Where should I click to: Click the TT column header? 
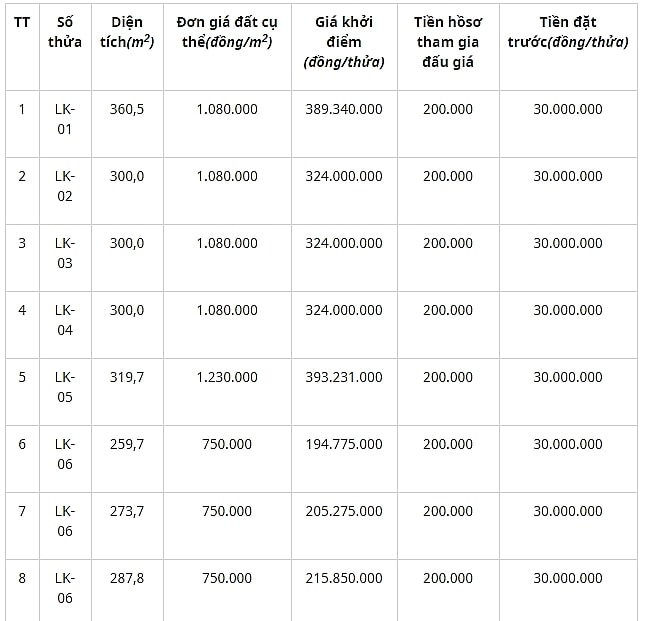click(22, 22)
